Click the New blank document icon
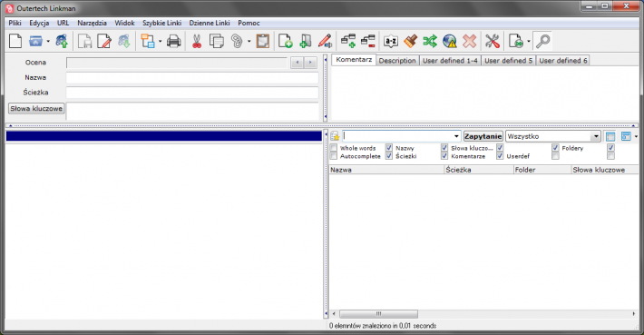644x335 pixels. (15, 41)
